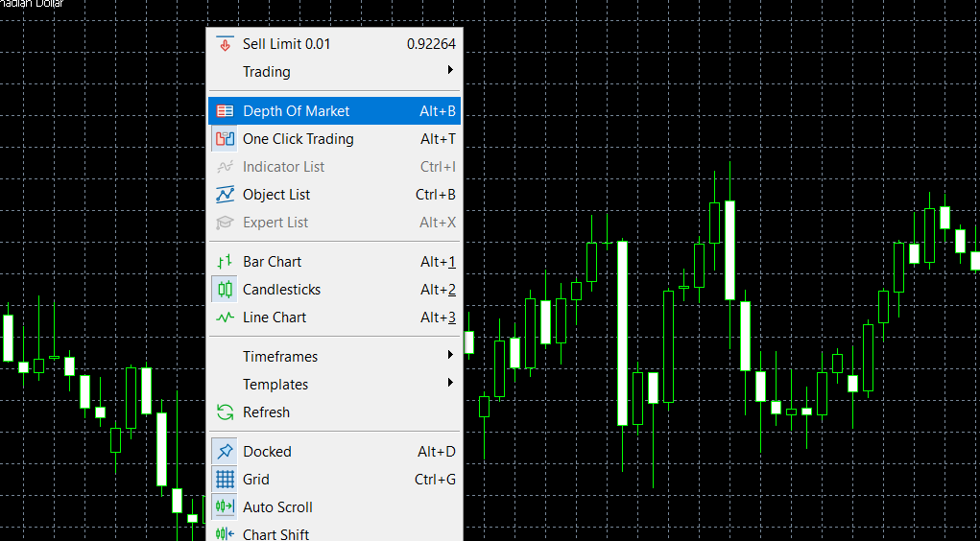Viewport: 980px width, 541px height.
Task: Expand the Templates submenu arrow
Action: point(450,384)
